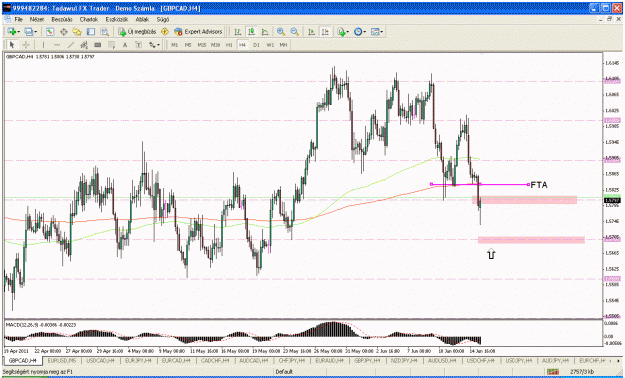Switch chart to line chart type
Viewport: 625px width, 378px height.
pyautogui.click(x=265, y=32)
